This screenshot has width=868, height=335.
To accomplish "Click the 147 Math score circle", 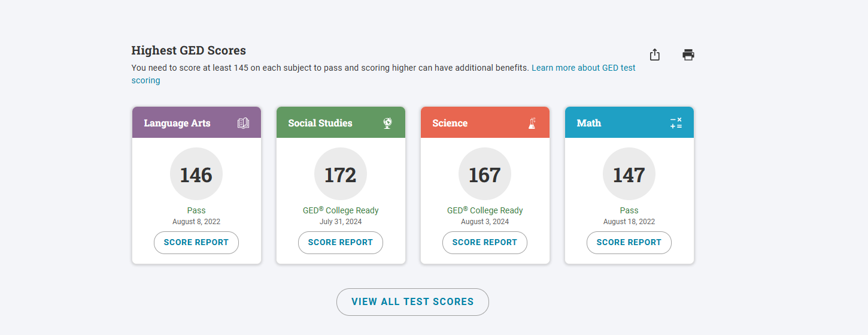I will [629, 174].
